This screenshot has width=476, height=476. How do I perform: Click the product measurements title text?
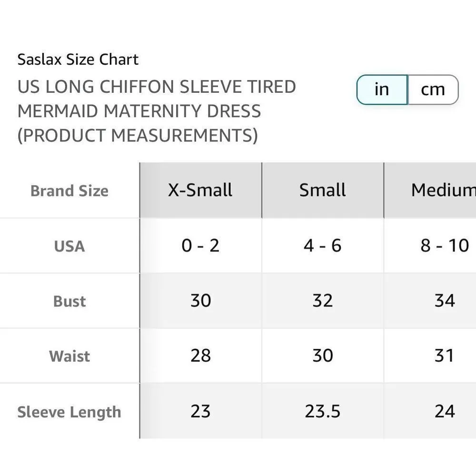(157, 110)
